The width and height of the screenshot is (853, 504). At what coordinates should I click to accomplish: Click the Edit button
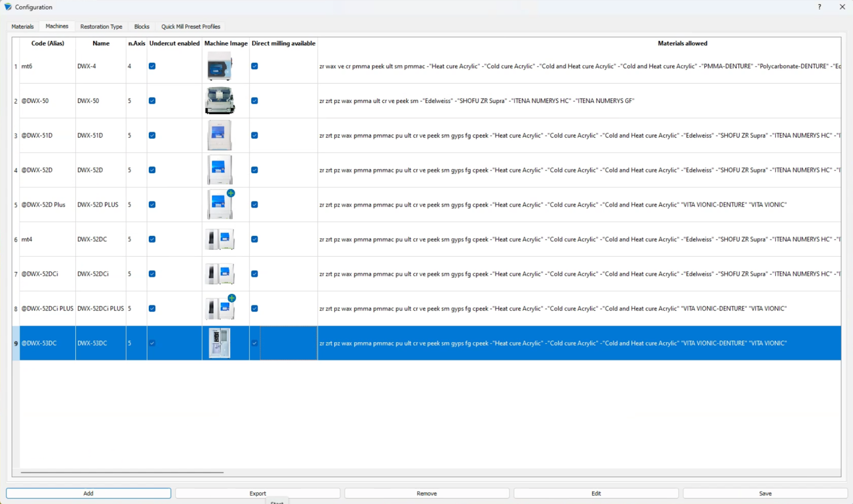(596, 493)
